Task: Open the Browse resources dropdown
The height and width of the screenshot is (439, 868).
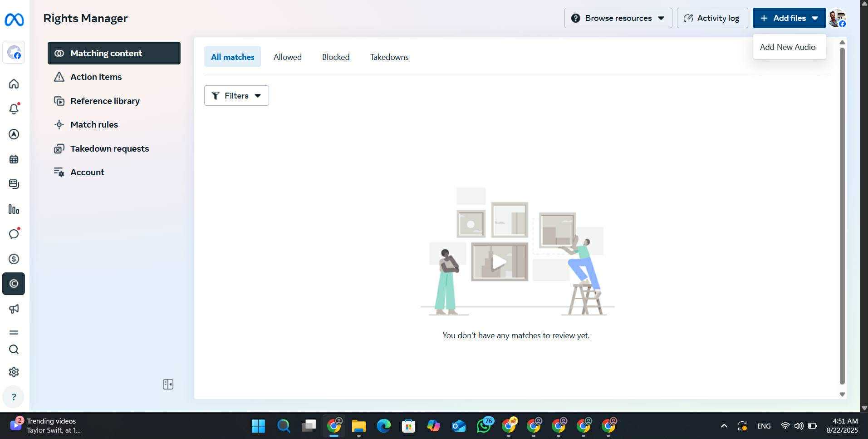Action: click(618, 18)
